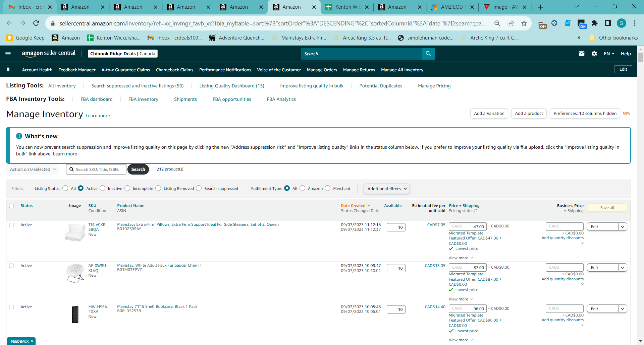Click the Add a Variation button
The height and width of the screenshot is (345, 644).
tap(489, 113)
